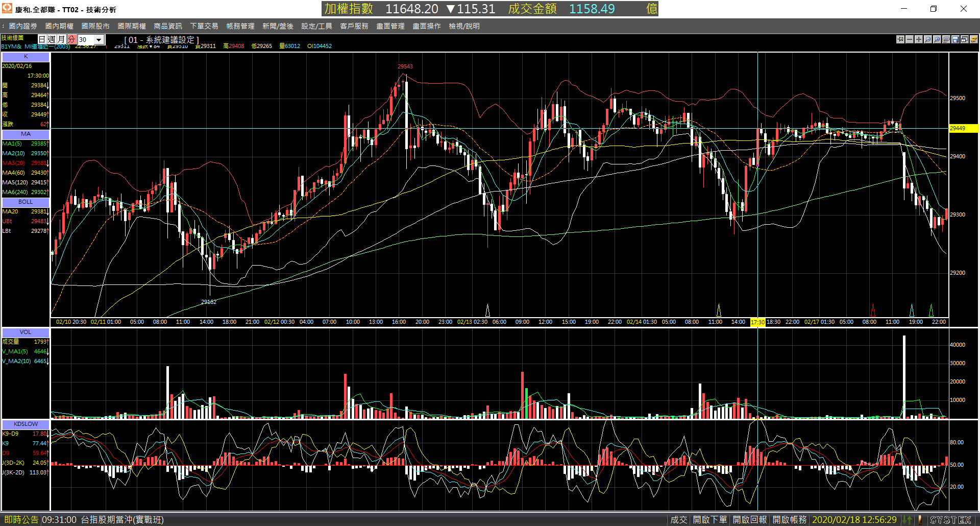Click the green connection arrows status icon
This screenshot has width=980, height=526.
(x=906, y=520)
